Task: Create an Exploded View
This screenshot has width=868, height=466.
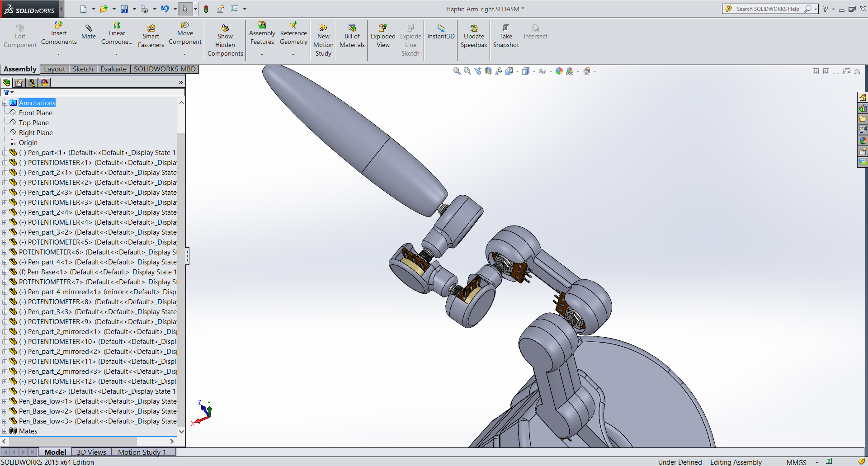Action: pyautogui.click(x=383, y=36)
